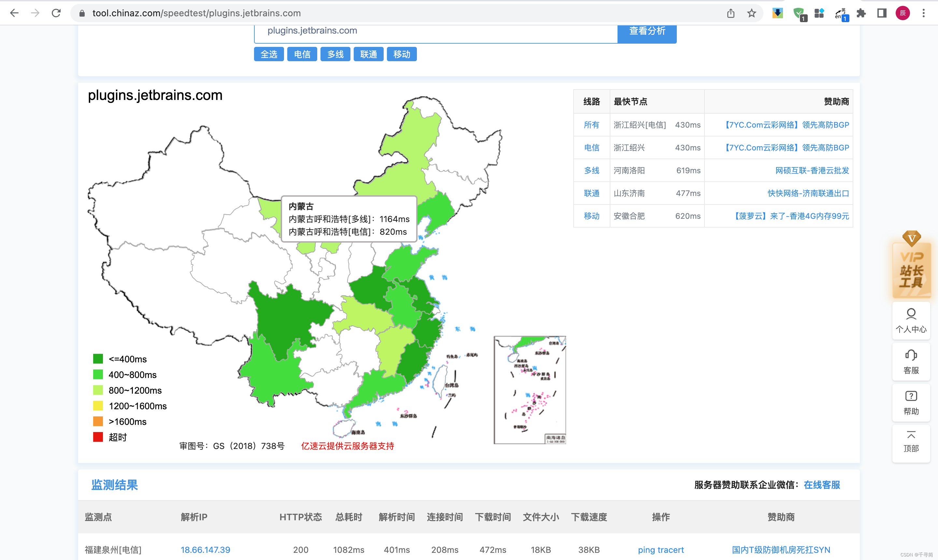Click the 400~800ms green swatch
This screenshot has height=560, width=938.
[x=98, y=374]
